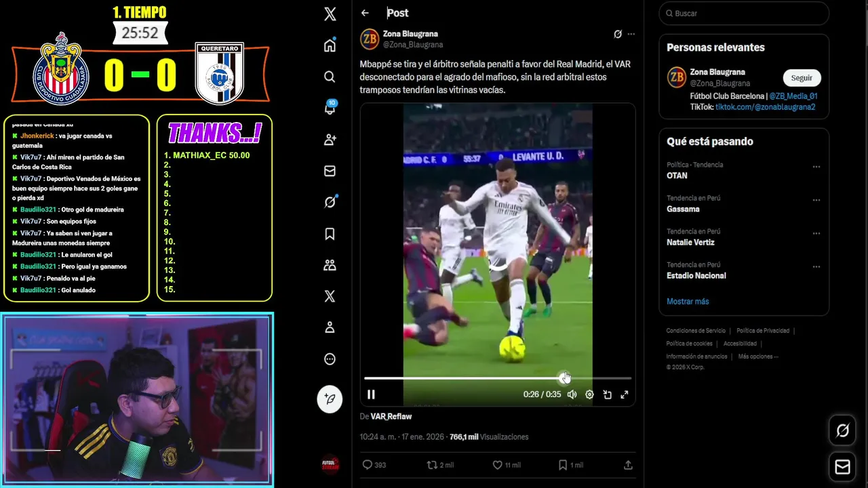Open the X logo home icon
The height and width of the screenshot is (488, 868).
pos(330,14)
